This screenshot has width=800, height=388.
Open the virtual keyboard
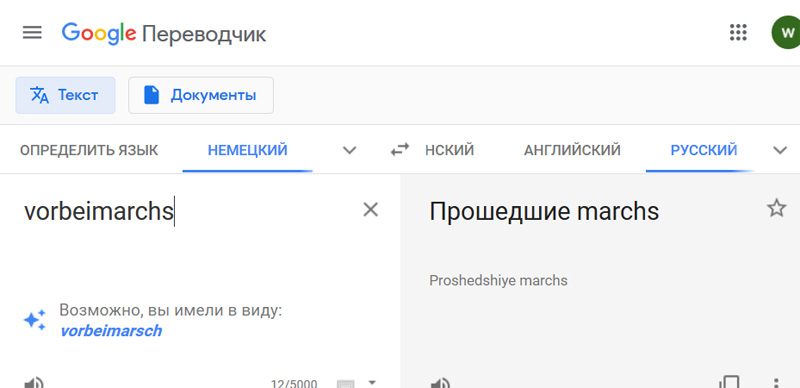pyautogui.click(x=345, y=384)
